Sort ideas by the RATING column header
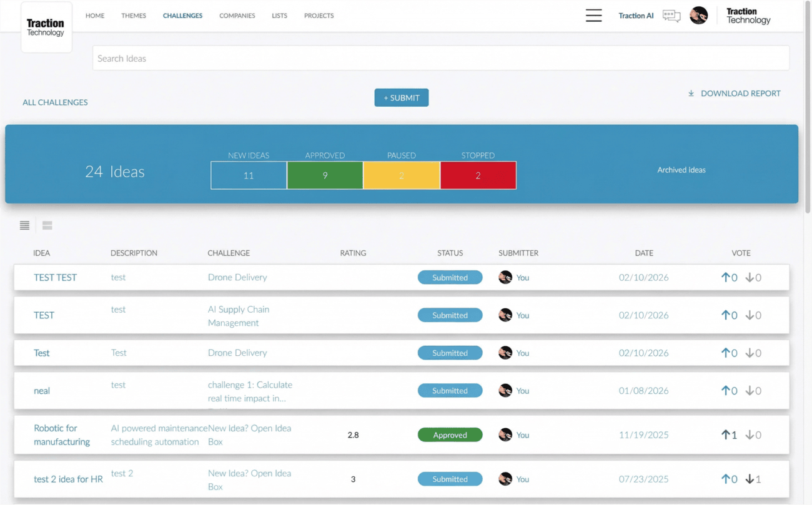This screenshot has width=812, height=505. click(x=353, y=253)
